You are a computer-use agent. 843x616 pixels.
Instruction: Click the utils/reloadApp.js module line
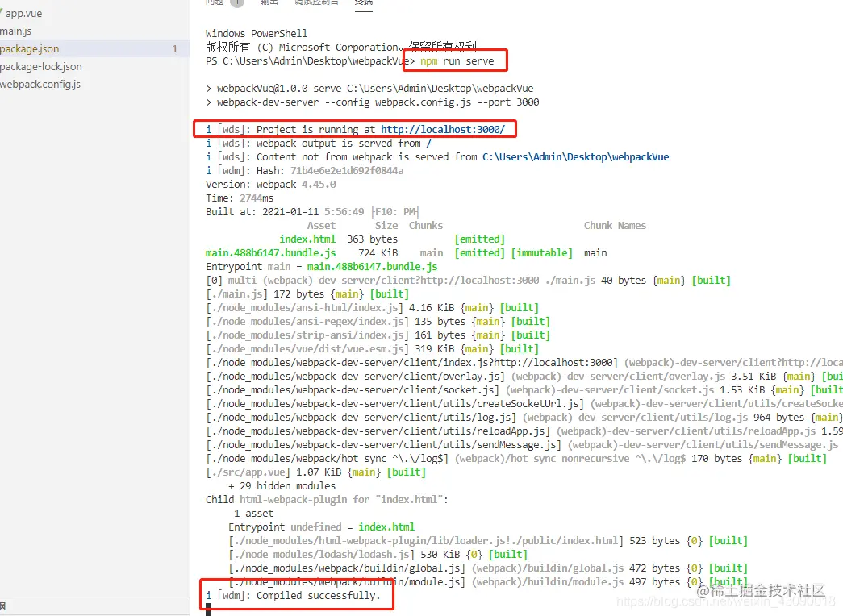pyautogui.click(x=524, y=431)
